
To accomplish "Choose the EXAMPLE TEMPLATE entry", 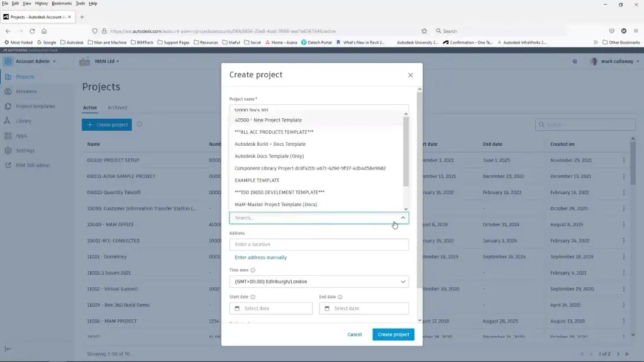I will tap(316, 180).
